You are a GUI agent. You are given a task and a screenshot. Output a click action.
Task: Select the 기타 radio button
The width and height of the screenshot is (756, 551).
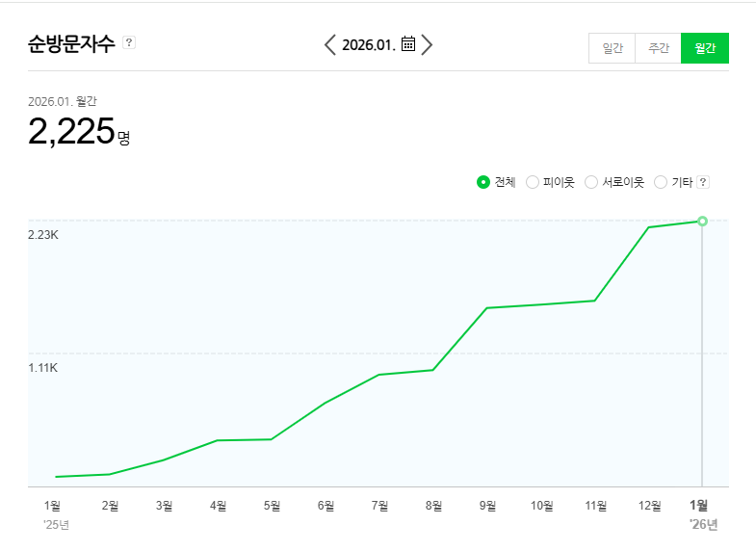click(x=661, y=182)
